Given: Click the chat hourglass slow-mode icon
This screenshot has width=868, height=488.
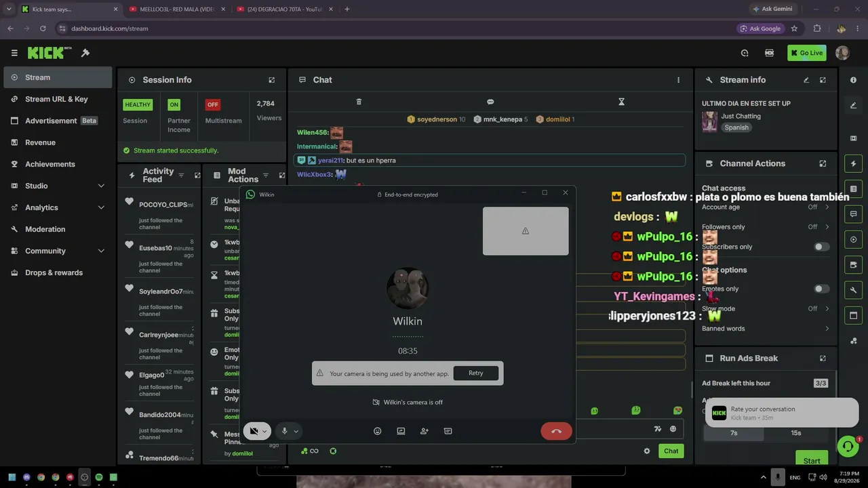Looking at the screenshot, I should click(x=621, y=102).
